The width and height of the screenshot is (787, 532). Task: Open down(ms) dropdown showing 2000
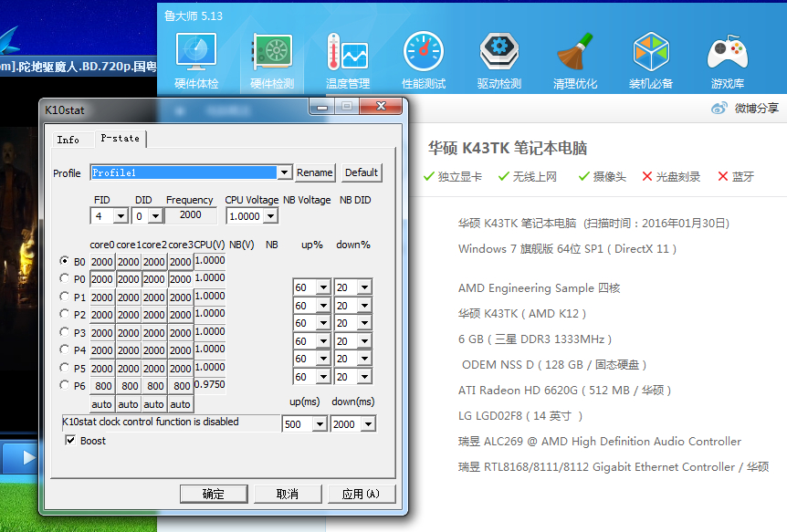[x=369, y=424]
